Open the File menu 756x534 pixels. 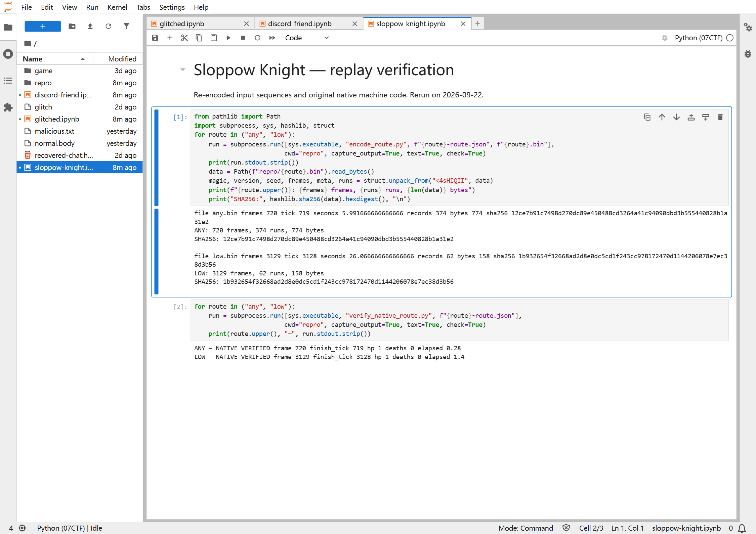(x=27, y=7)
